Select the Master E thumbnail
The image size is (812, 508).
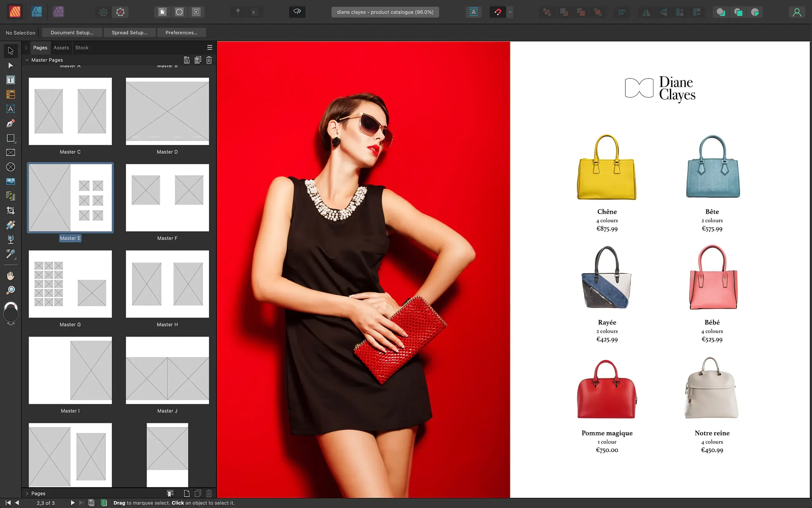click(70, 198)
